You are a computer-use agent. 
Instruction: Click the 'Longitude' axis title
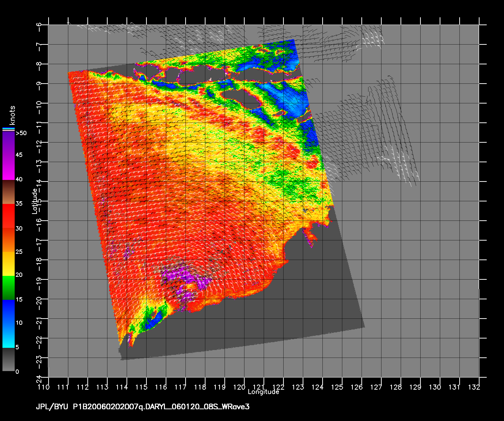263,392
